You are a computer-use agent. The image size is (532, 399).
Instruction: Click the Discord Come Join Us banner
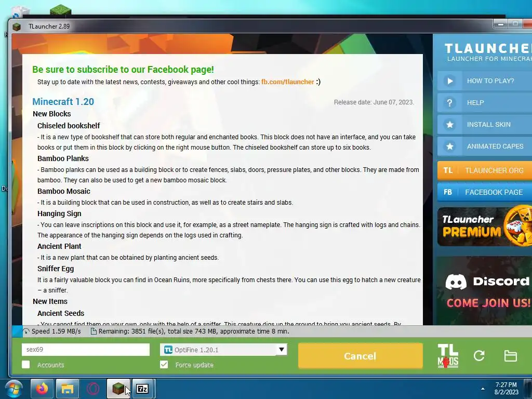(485, 291)
